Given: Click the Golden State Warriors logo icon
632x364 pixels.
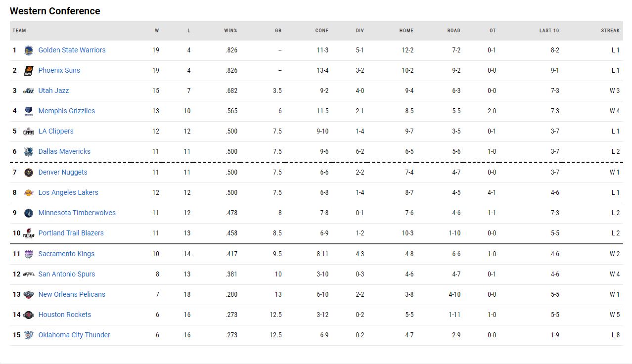Looking at the screenshot, I should (29, 50).
